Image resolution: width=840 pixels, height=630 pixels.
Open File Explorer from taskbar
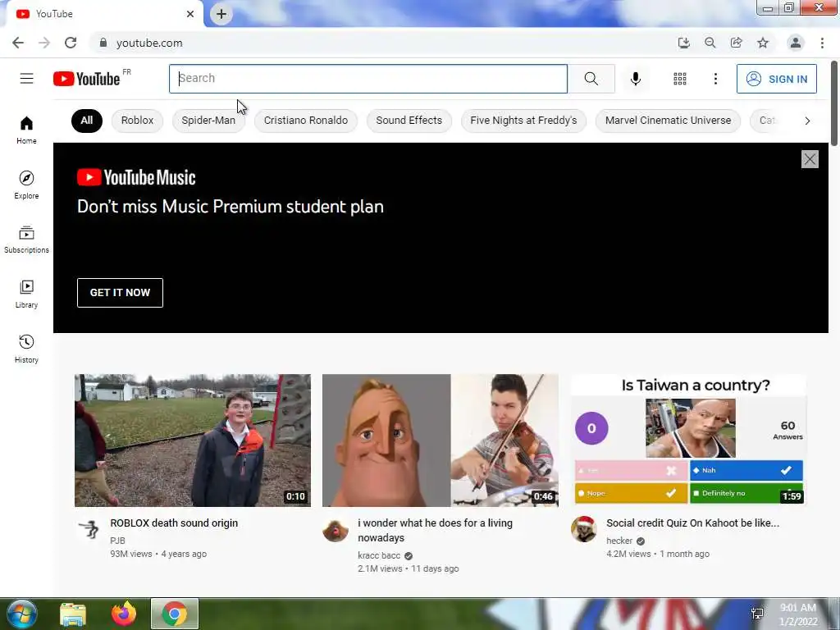73,614
